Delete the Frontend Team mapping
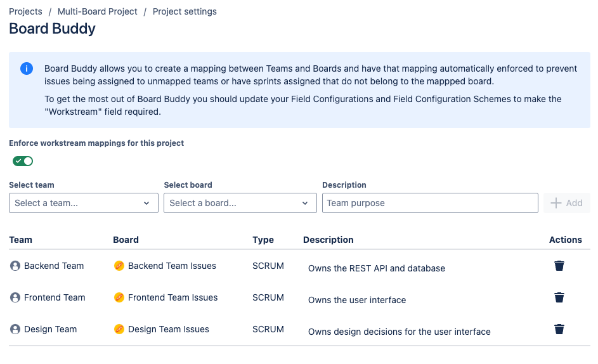This screenshot has height=364, width=598. click(x=559, y=297)
